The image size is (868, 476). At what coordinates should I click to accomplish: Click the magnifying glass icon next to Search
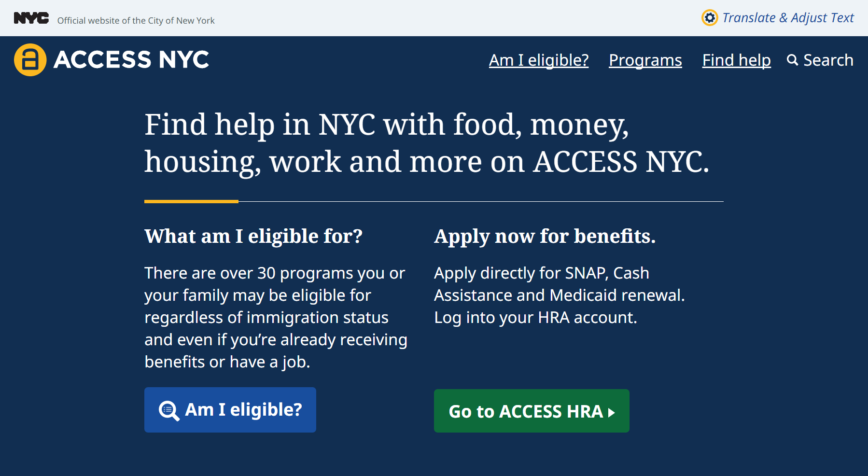click(792, 60)
